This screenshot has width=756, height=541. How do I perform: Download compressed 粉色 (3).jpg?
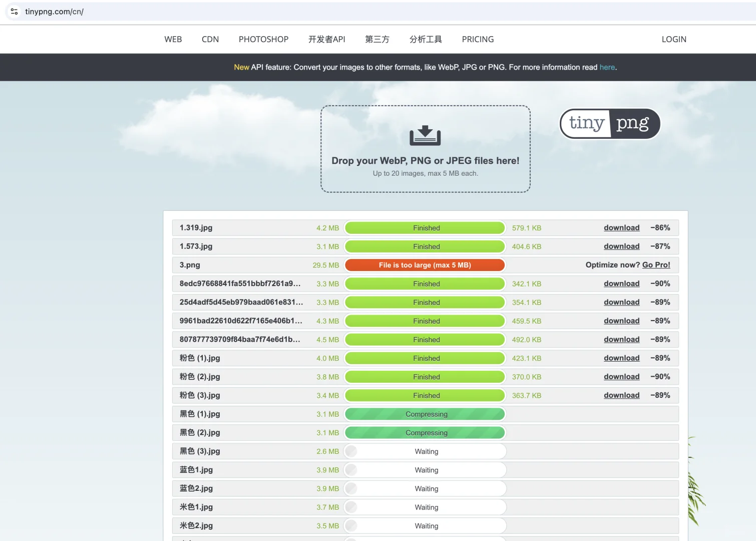tap(622, 395)
